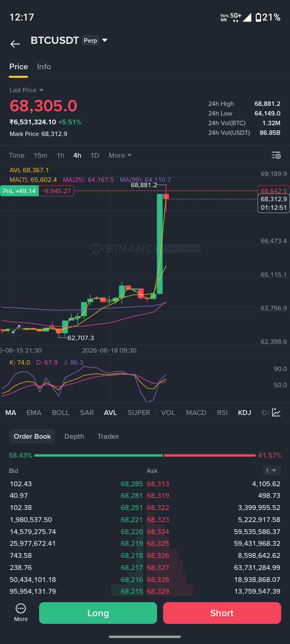This screenshot has width=290, height=644.
Task: Tap ask price 68,323
Action: [158, 520]
